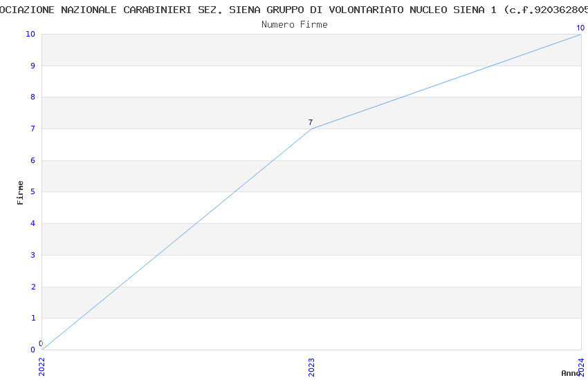This screenshot has width=588, height=380.
Task: Click y-axis tick value 9
Action: (33, 66)
